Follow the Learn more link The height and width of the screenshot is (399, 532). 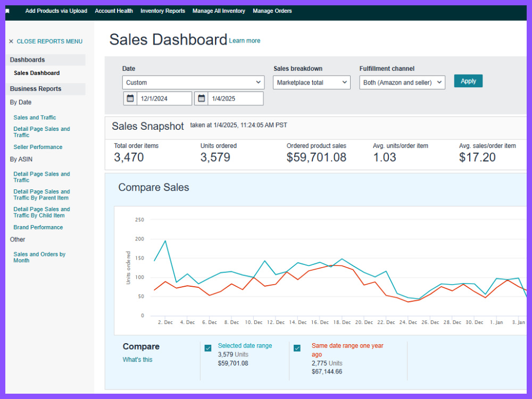click(245, 41)
